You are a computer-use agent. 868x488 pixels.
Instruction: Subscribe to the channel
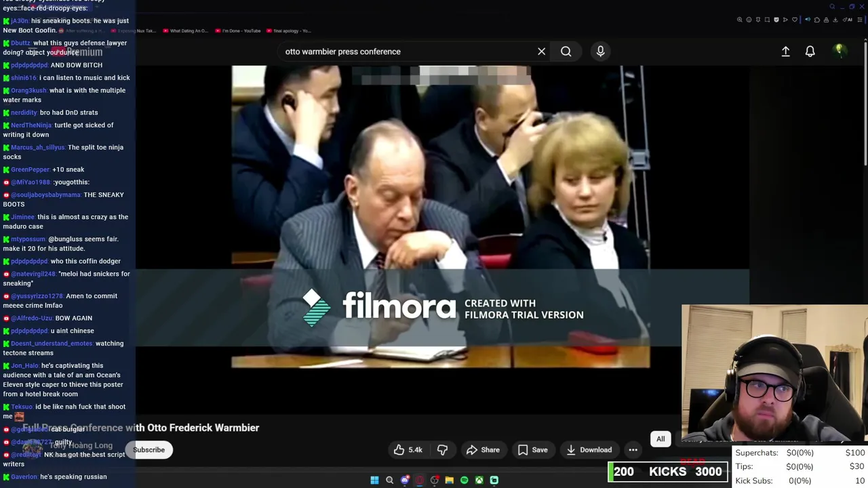(x=149, y=450)
